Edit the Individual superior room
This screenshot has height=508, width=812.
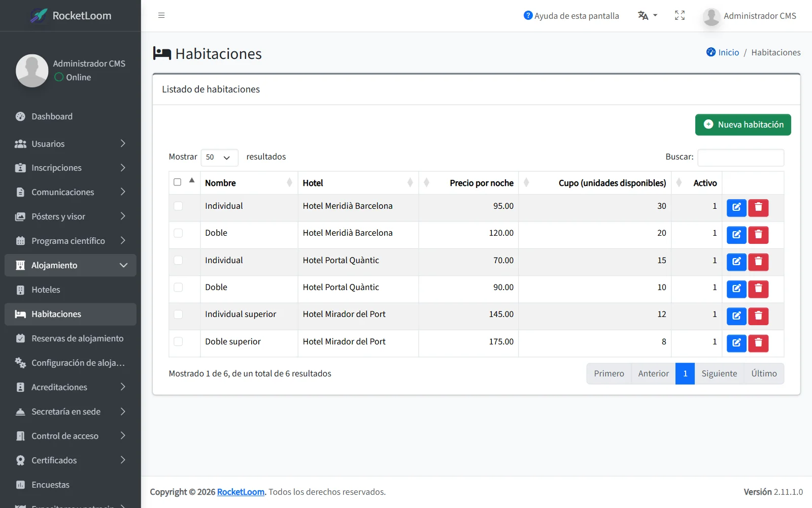pos(736,316)
